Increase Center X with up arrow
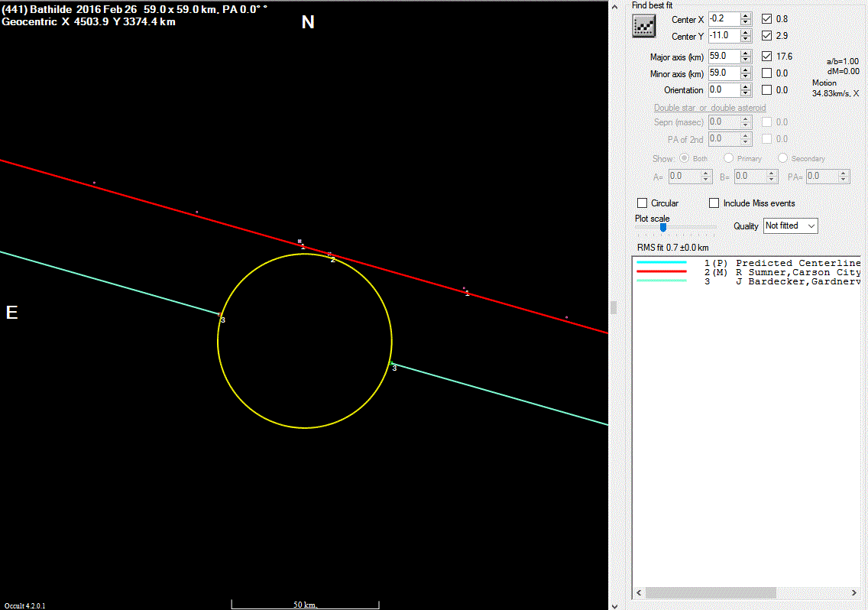Viewport: 868px width, 610px height. click(x=746, y=15)
